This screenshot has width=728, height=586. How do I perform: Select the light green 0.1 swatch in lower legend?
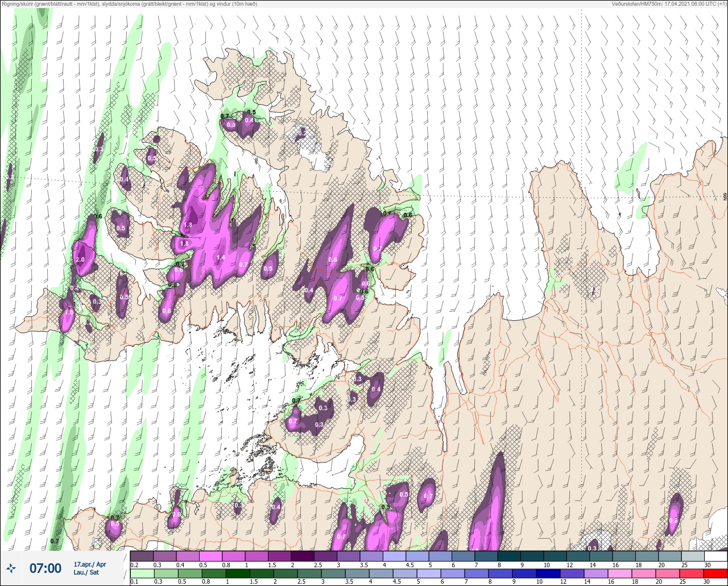tap(142, 573)
